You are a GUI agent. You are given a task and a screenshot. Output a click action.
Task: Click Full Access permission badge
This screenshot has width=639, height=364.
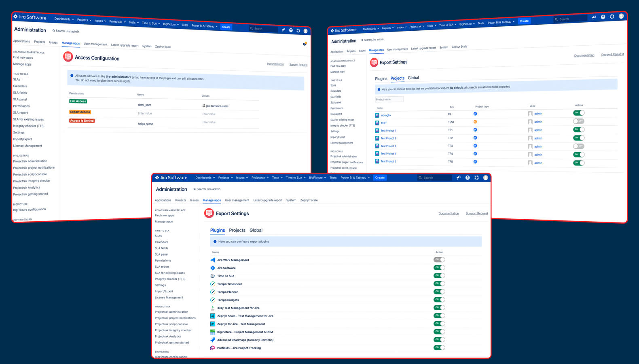(78, 101)
